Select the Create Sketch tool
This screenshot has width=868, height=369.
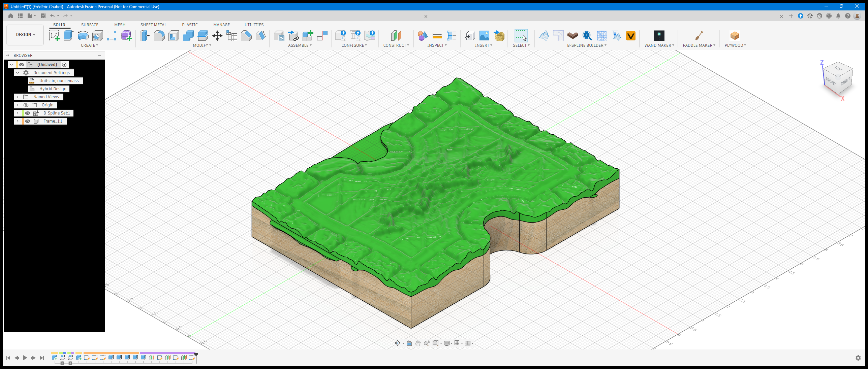coord(54,36)
